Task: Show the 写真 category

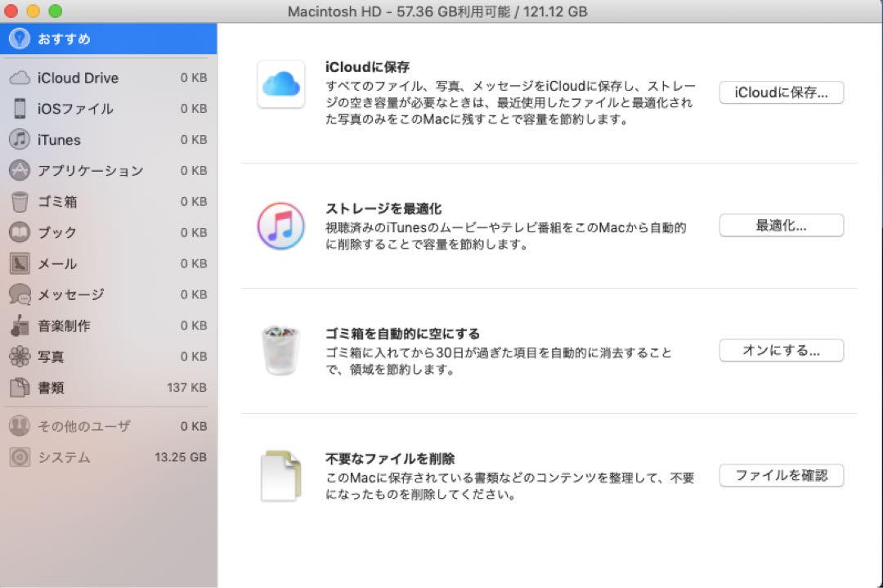Action: tap(108, 357)
